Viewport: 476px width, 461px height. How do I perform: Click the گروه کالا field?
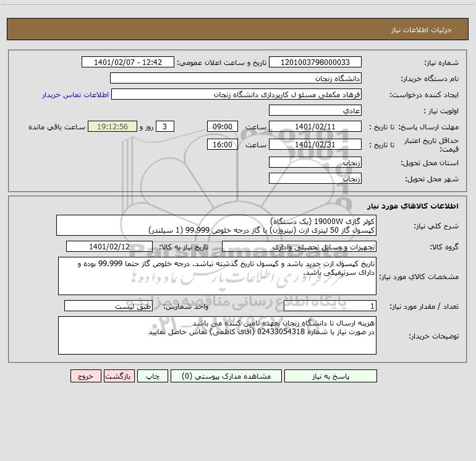pyautogui.click(x=299, y=246)
